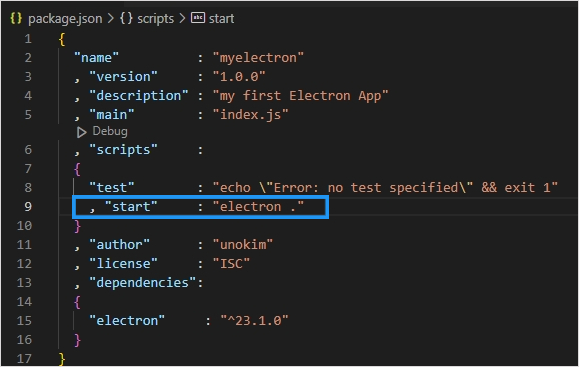The image size is (579, 367).
Task: Click the closing brace on line 10
Action: (x=77, y=226)
